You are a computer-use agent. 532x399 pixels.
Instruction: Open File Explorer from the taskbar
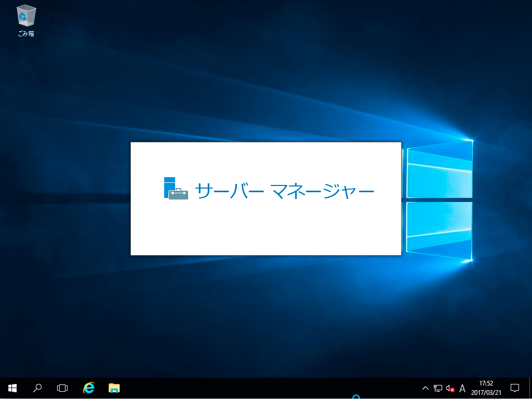(114, 388)
